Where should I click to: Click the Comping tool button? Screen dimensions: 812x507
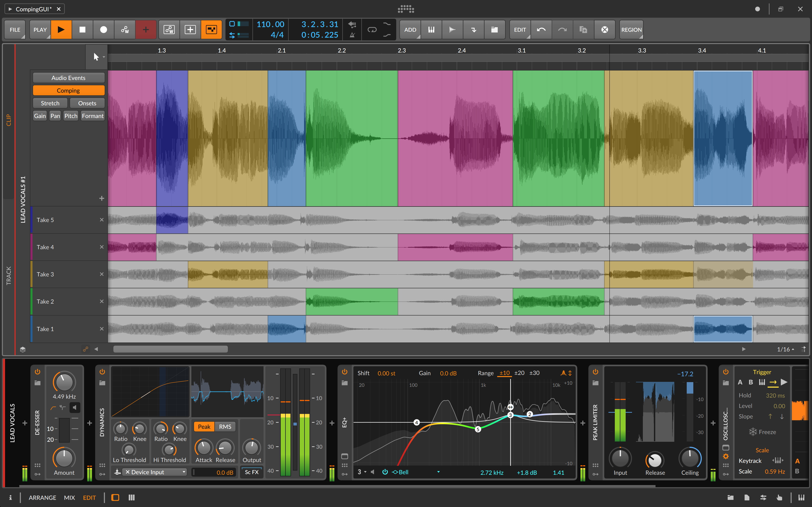68,90
